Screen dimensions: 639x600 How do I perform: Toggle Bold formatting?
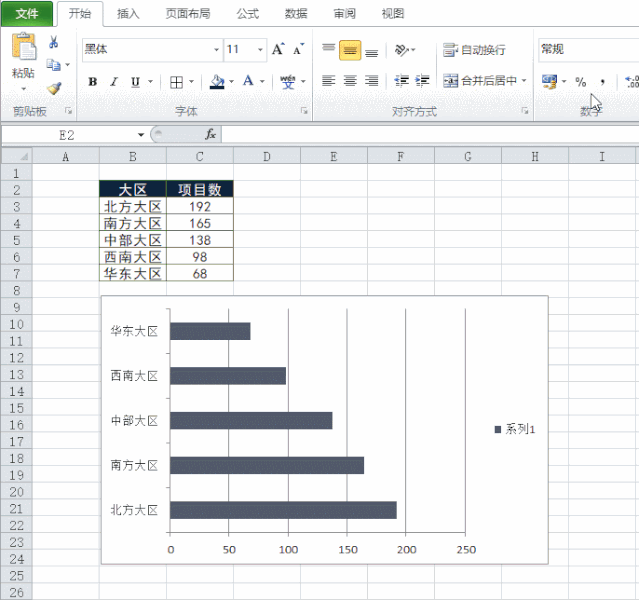(x=93, y=82)
